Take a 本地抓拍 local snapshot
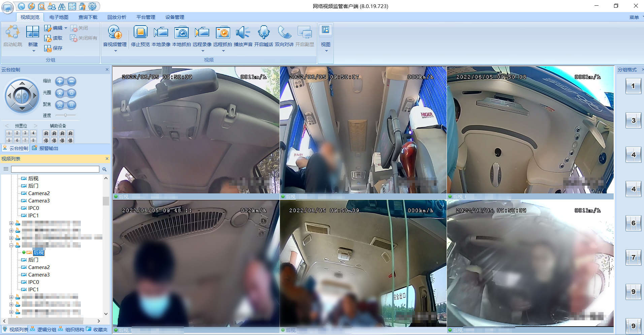The height and width of the screenshot is (335, 644). coord(182,33)
